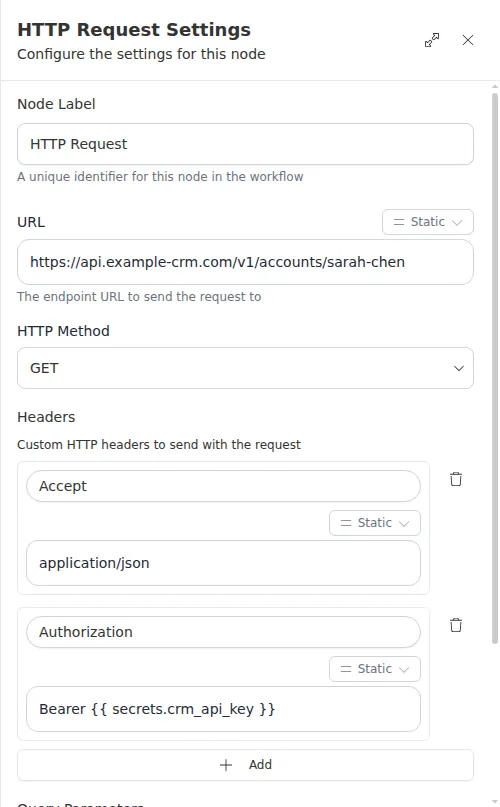Click the 'Headers' section label
The width and height of the screenshot is (500, 807).
point(46,417)
